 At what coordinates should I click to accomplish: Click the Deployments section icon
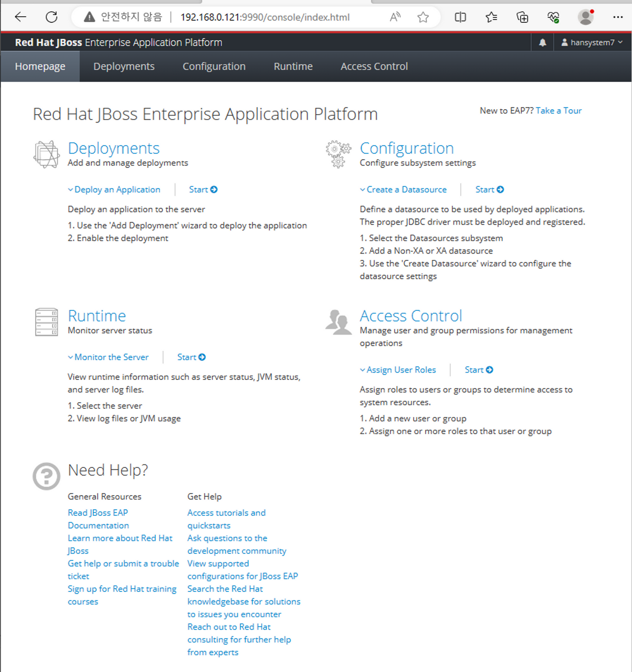click(x=47, y=154)
